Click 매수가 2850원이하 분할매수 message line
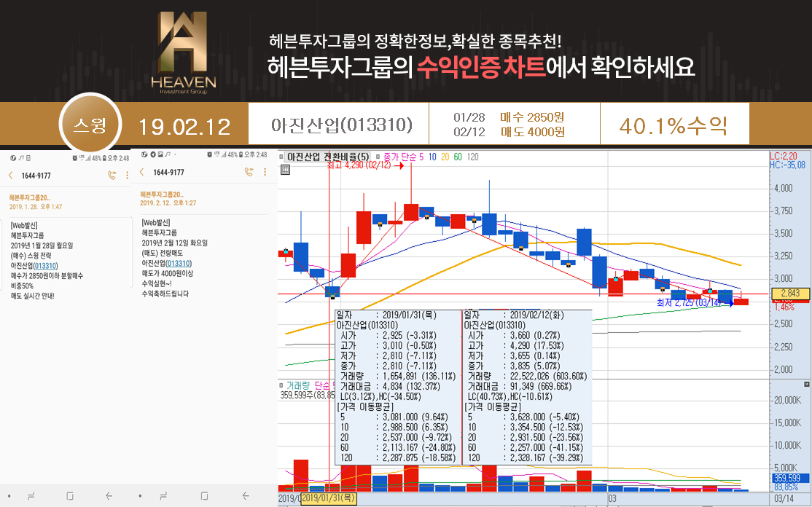Image resolution: width=812 pixels, height=507 pixels. (x=47, y=276)
